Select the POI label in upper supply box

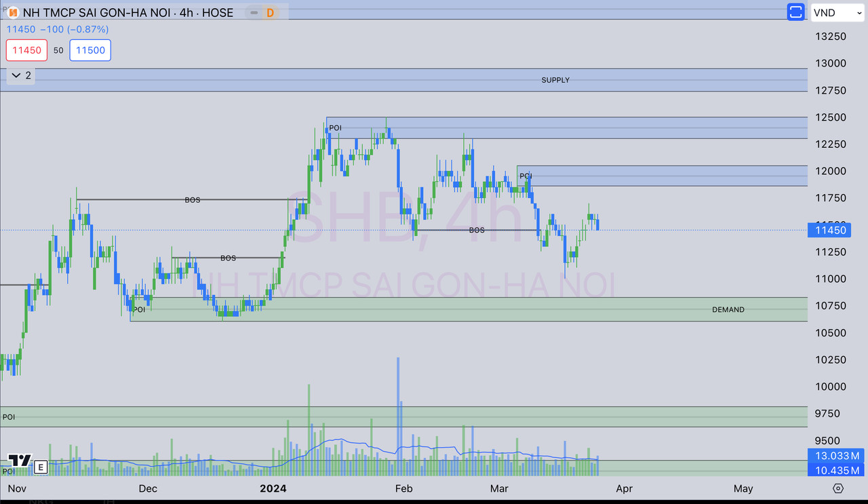pyautogui.click(x=335, y=128)
